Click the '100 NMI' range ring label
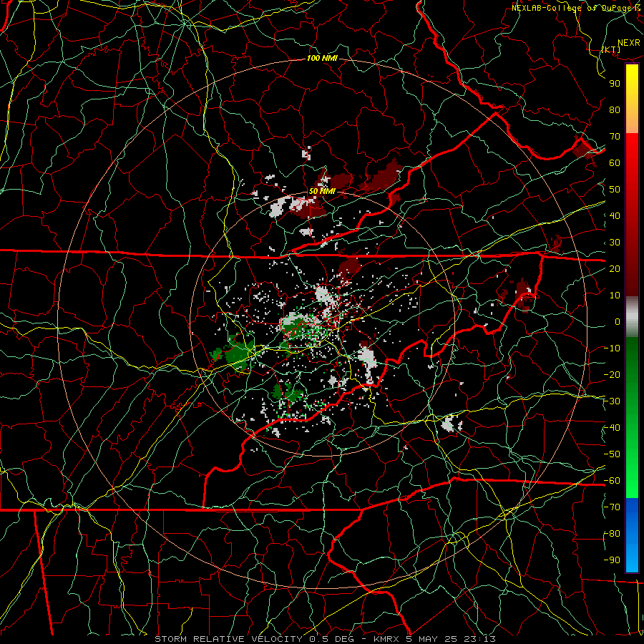 tap(322, 59)
